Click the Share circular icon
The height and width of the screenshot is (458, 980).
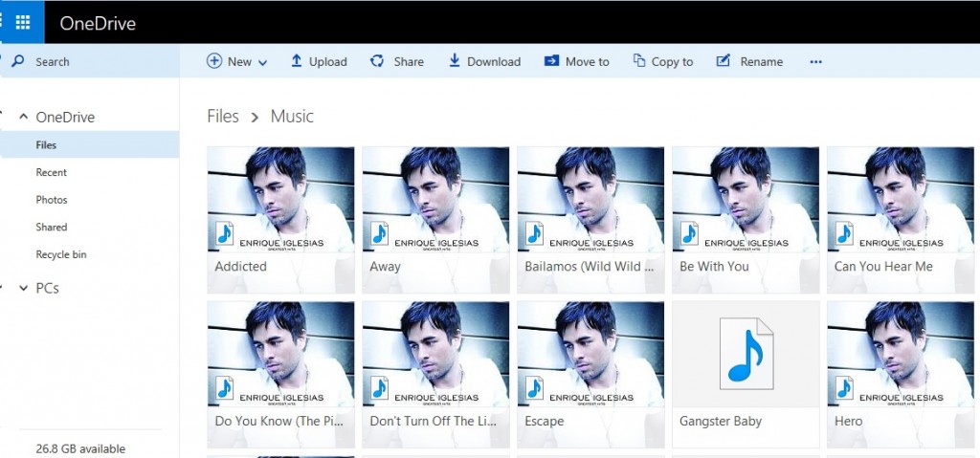tap(377, 60)
